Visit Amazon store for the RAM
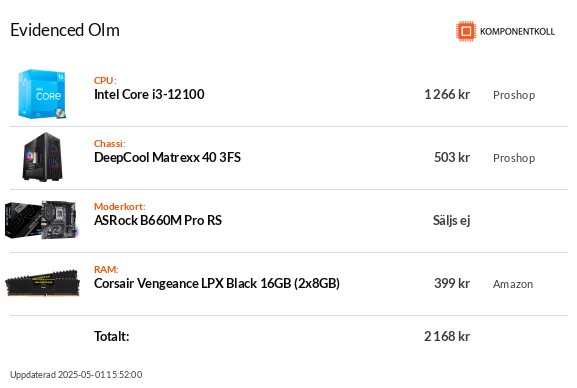 click(x=513, y=284)
